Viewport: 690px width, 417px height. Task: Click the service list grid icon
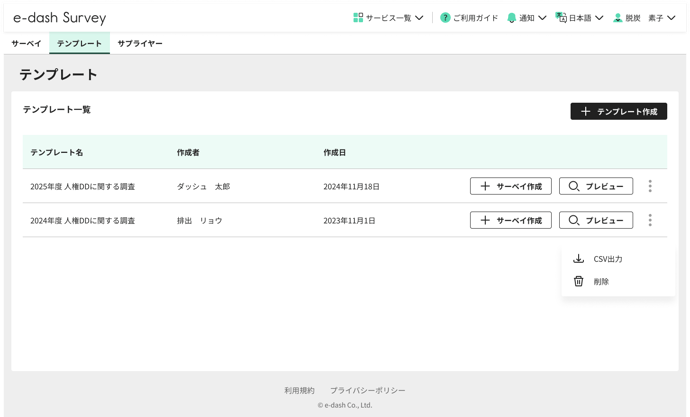[358, 18]
